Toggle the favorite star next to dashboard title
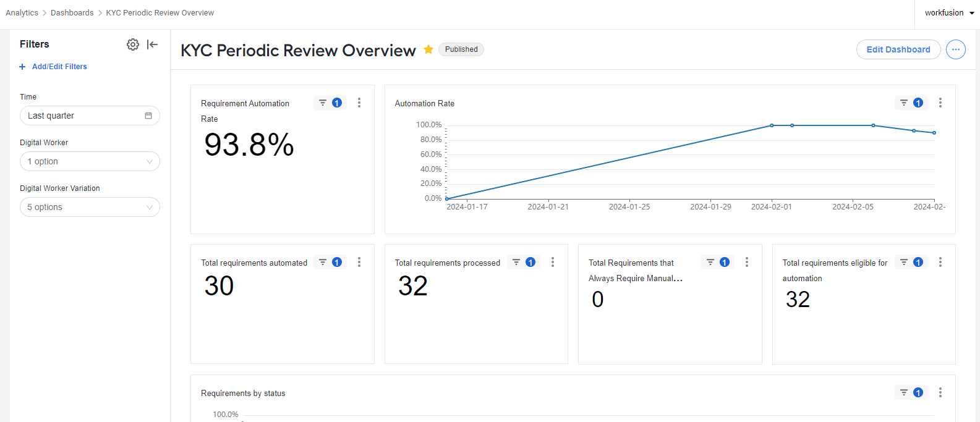The width and height of the screenshot is (980, 422). click(x=428, y=49)
